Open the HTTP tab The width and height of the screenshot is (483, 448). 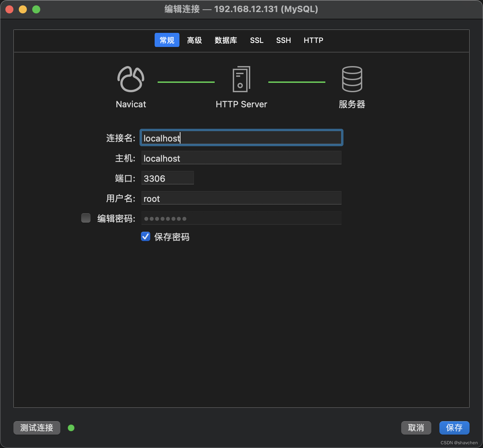(313, 40)
